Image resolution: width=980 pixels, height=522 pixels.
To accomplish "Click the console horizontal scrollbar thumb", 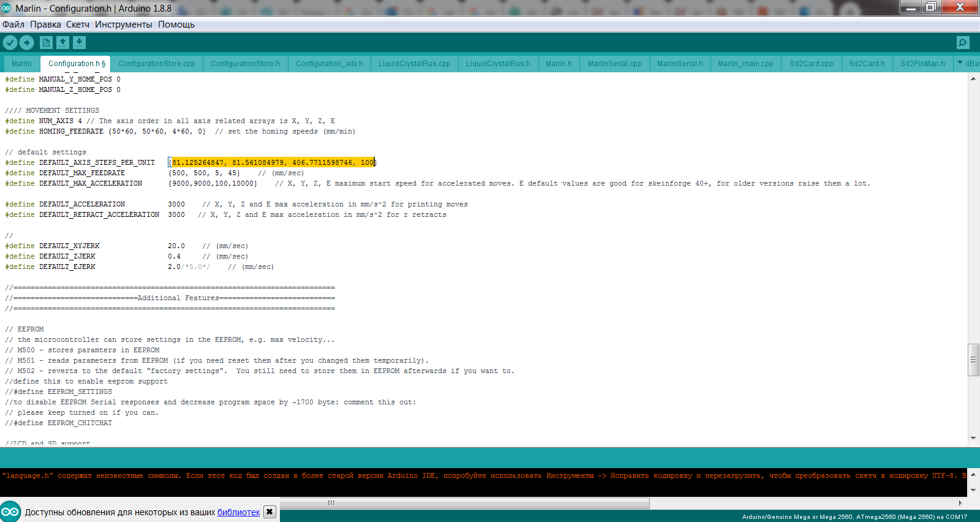I will [x=466, y=503].
